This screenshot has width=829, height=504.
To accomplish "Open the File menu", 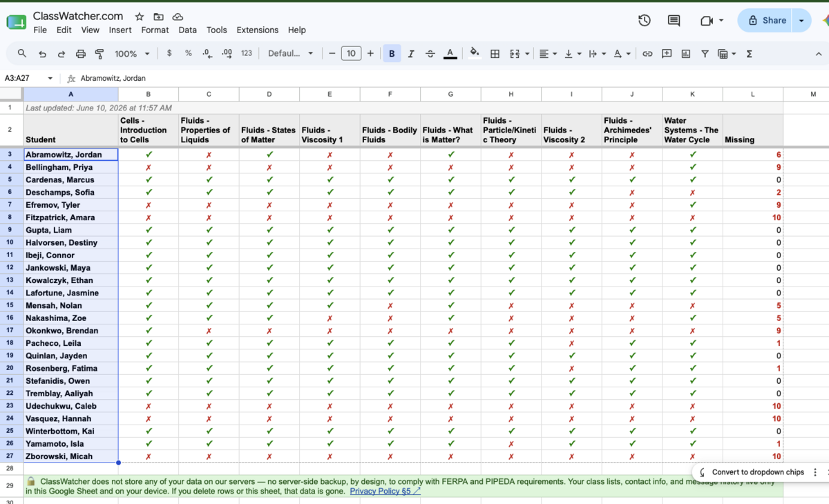I will pos(40,30).
